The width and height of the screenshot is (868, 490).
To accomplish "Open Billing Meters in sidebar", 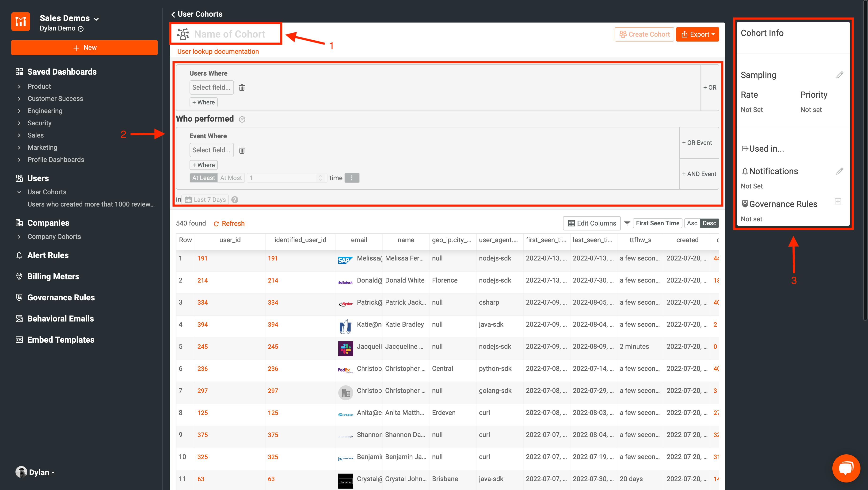I will coord(53,276).
